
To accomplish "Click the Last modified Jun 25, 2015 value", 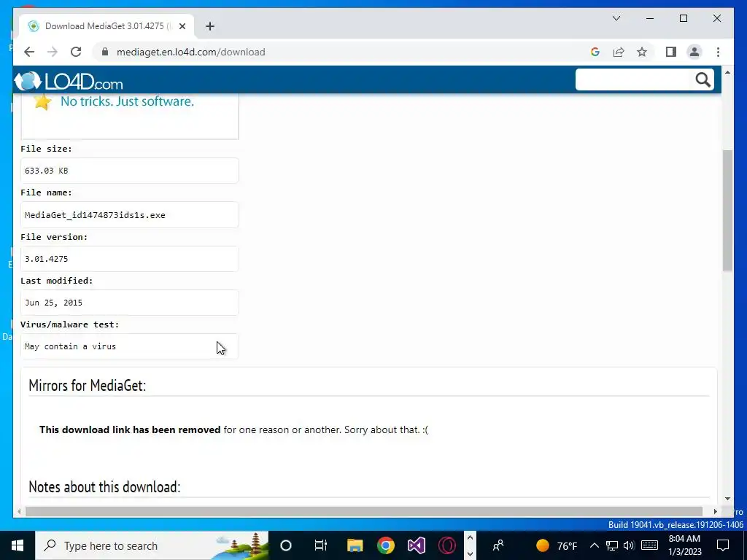I will (x=53, y=303).
